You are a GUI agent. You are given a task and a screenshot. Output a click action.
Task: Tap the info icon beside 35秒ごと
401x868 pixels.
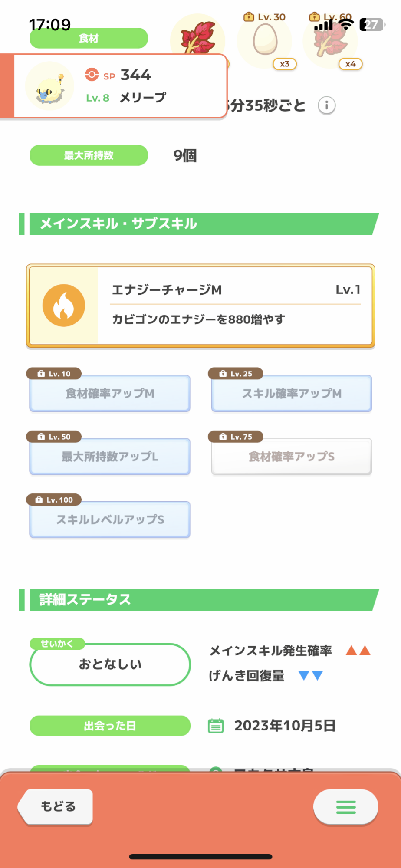click(x=326, y=105)
